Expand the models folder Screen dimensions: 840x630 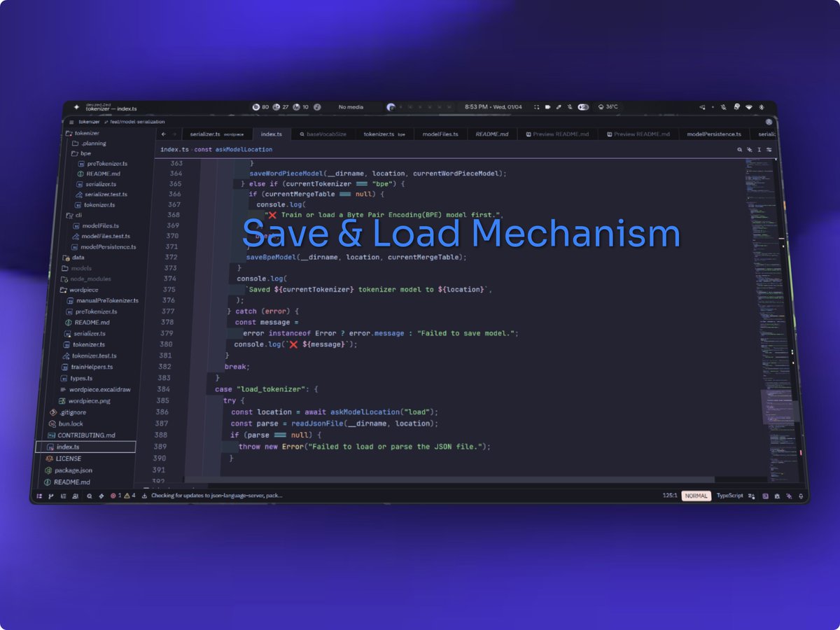coord(76,268)
